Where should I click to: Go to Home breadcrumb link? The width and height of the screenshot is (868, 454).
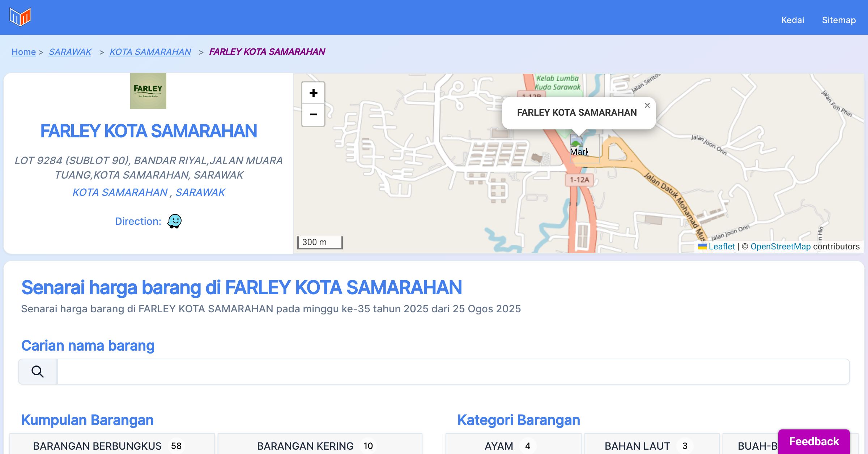point(24,52)
